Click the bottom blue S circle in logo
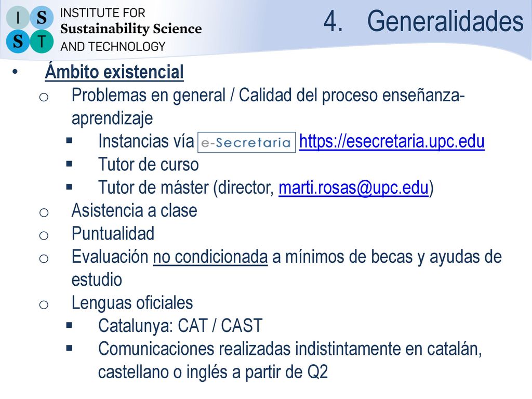 click(18, 42)
